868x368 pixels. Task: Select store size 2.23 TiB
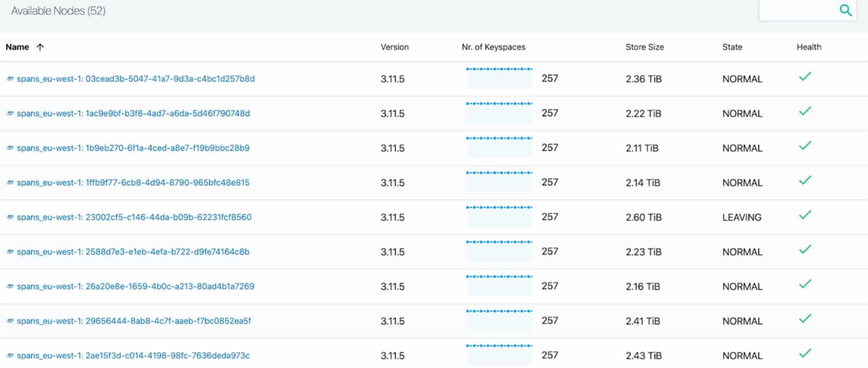point(644,252)
